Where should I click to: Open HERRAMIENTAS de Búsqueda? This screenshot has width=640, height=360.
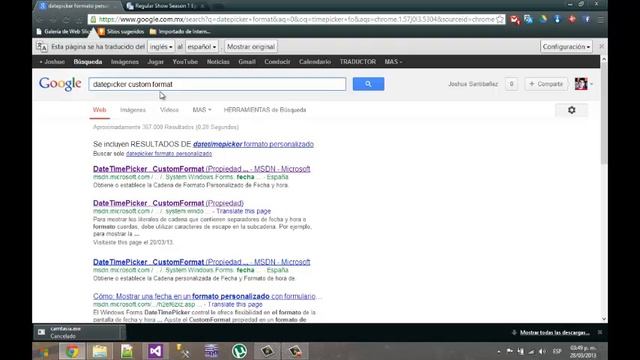(x=265, y=110)
